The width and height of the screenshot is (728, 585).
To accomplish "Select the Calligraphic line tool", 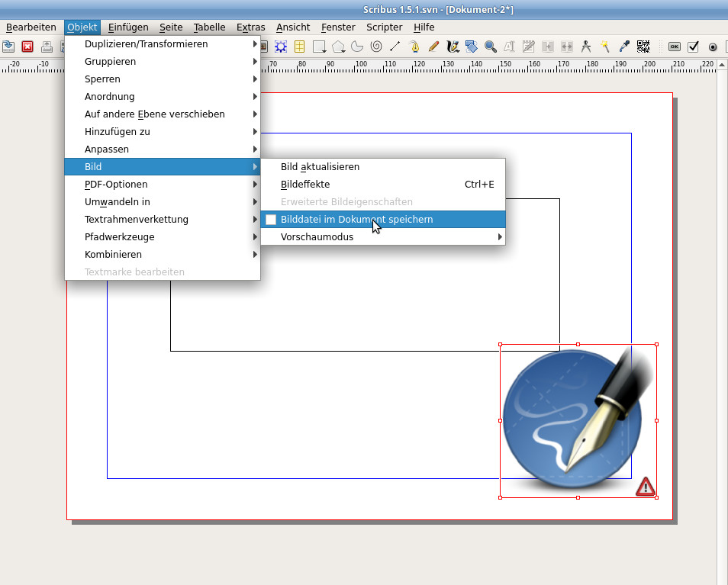I will pyautogui.click(x=453, y=47).
